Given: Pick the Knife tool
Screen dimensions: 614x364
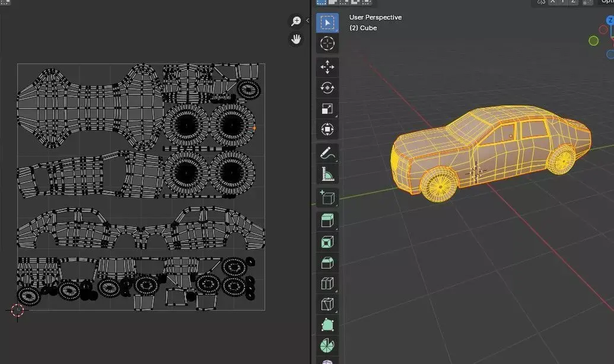Looking at the screenshot, I should click(327, 304).
